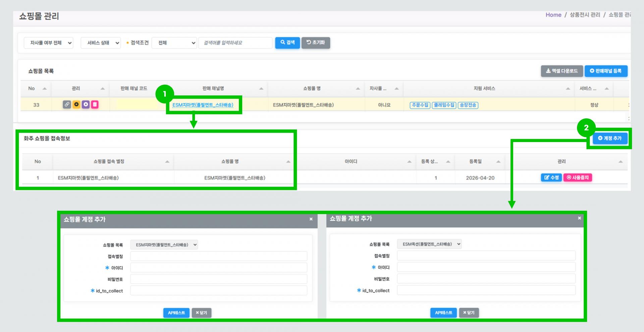Focus id_to_collect field in left dialog
644x332 pixels.
(x=219, y=290)
